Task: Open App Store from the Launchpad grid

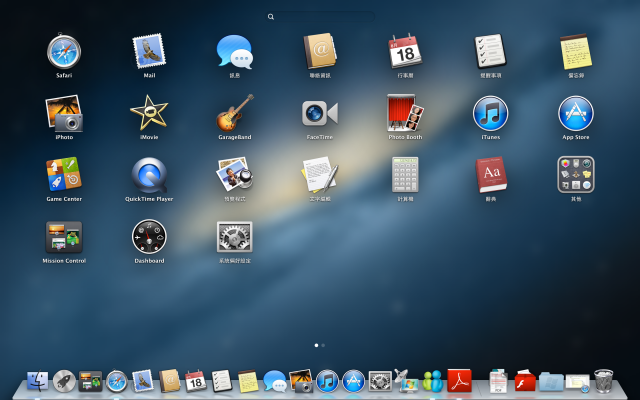Action: [x=576, y=113]
